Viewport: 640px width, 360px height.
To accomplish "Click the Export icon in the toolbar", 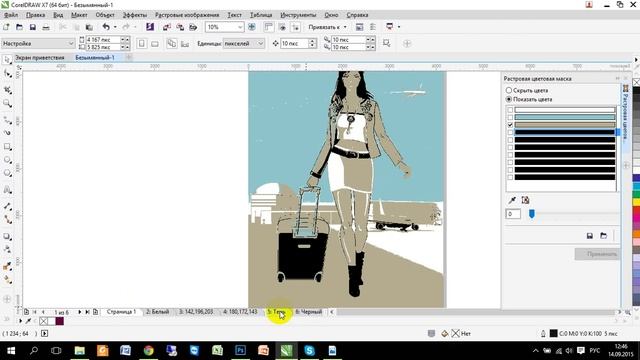I will click(x=180, y=27).
